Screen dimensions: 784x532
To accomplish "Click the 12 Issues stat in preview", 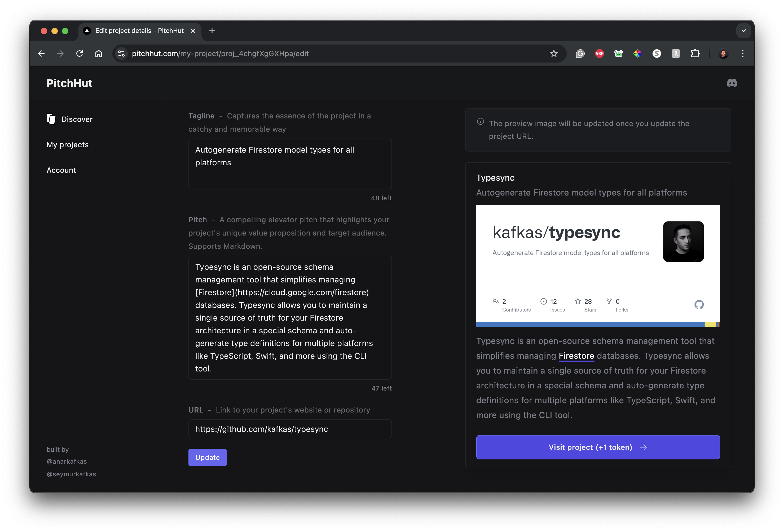I will click(x=552, y=305).
